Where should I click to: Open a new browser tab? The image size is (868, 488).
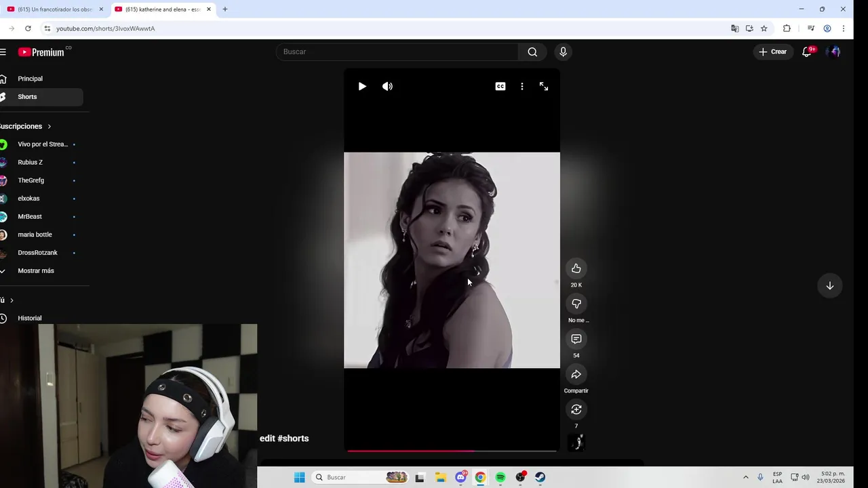coord(225,9)
